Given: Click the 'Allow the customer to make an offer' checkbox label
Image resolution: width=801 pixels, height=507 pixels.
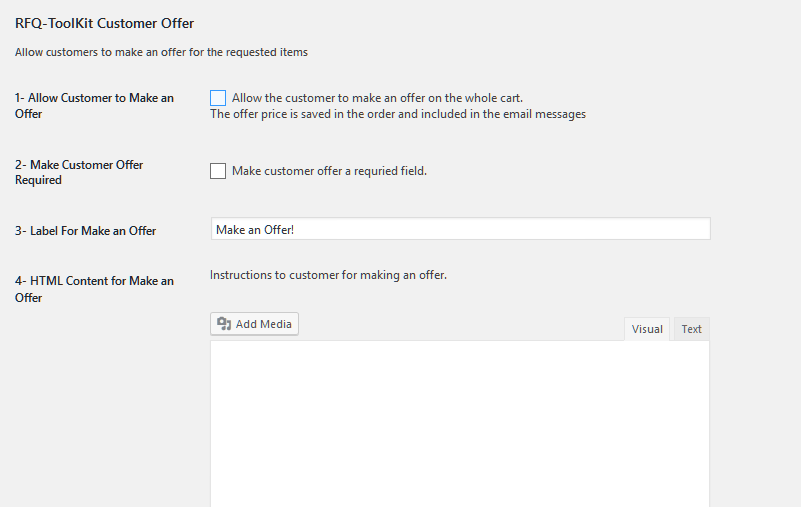Looking at the screenshot, I should pyautogui.click(x=377, y=98).
